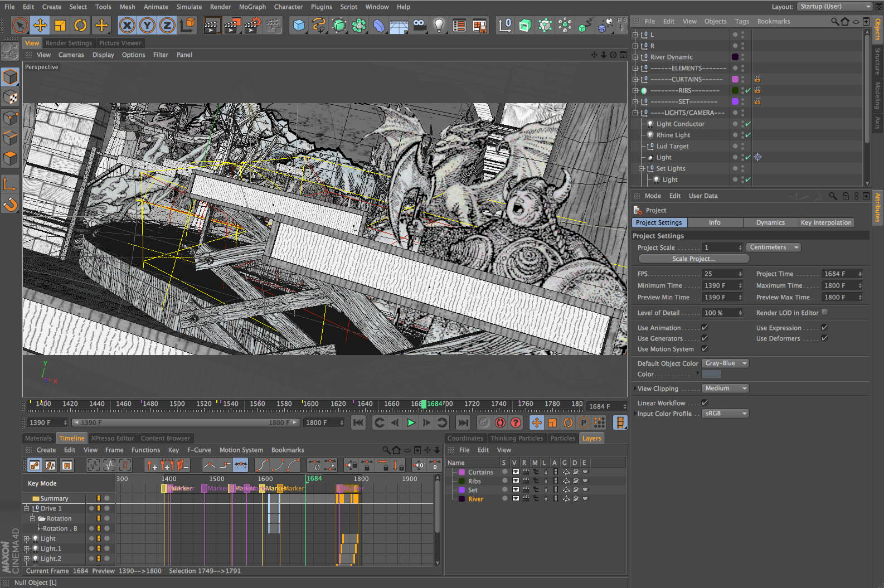This screenshot has height=588, width=884.
Task: Go to start of animation
Action: tap(358, 422)
